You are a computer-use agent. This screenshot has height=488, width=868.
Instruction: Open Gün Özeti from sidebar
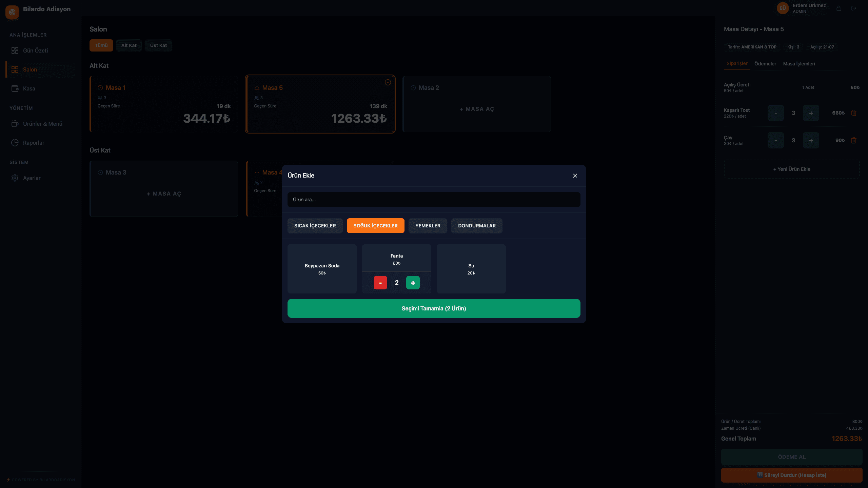pyautogui.click(x=41, y=50)
